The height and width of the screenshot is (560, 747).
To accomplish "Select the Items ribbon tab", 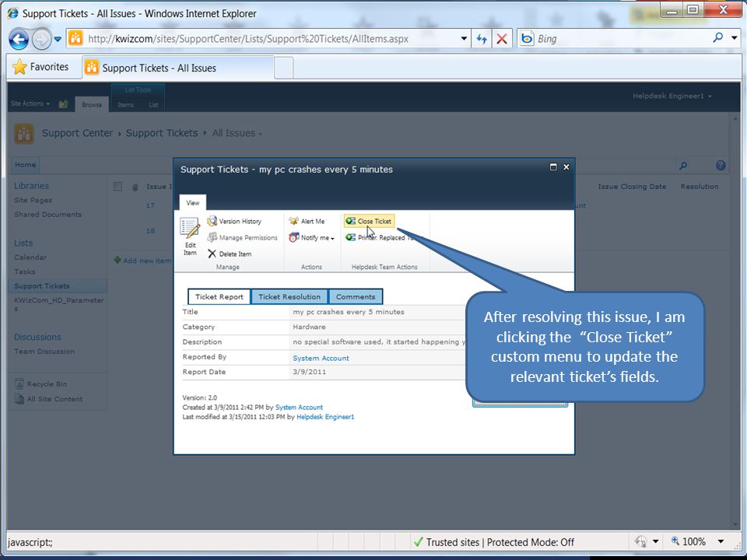I will [x=126, y=105].
